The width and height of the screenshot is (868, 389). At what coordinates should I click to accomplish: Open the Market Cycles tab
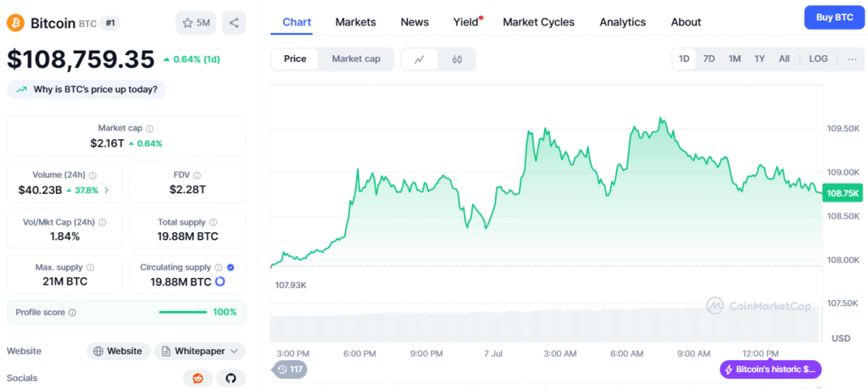[x=538, y=22]
